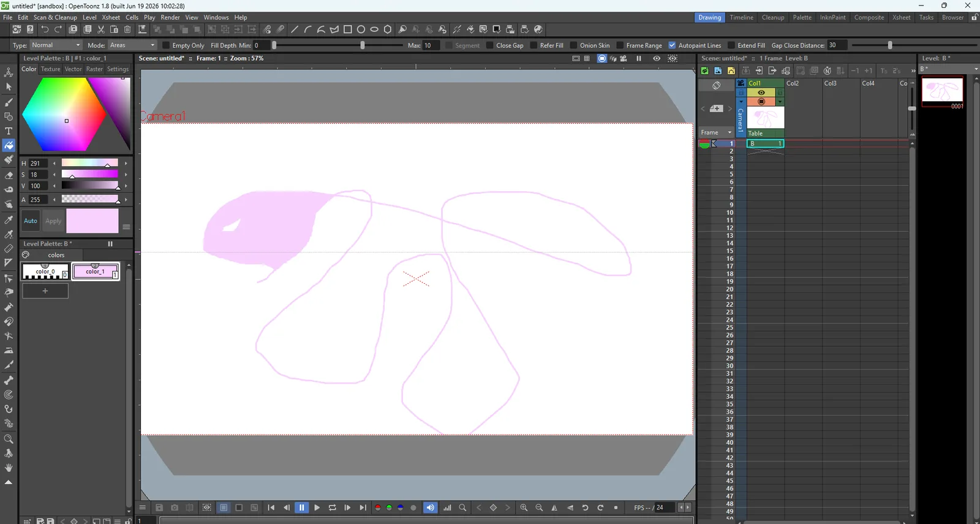This screenshot has width=980, height=524.
Task: Select the Fill tool
Action: 9,146
